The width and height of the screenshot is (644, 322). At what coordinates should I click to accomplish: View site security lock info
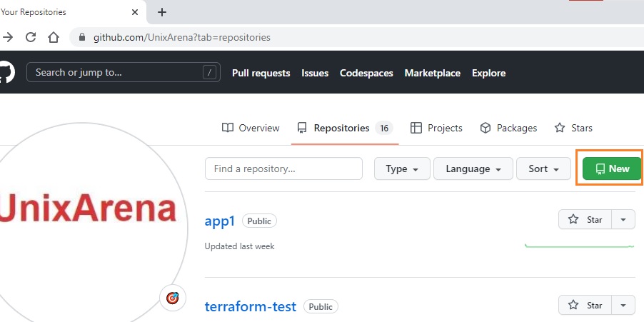point(81,37)
